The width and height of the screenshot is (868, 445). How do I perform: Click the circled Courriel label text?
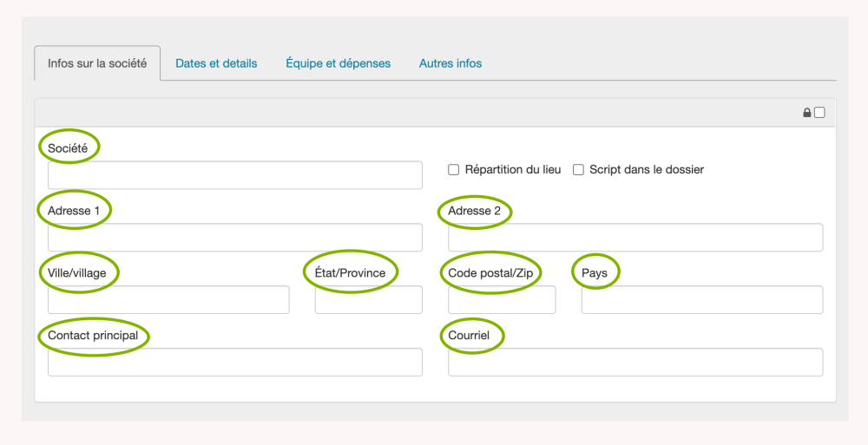pyautogui.click(x=469, y=336)
